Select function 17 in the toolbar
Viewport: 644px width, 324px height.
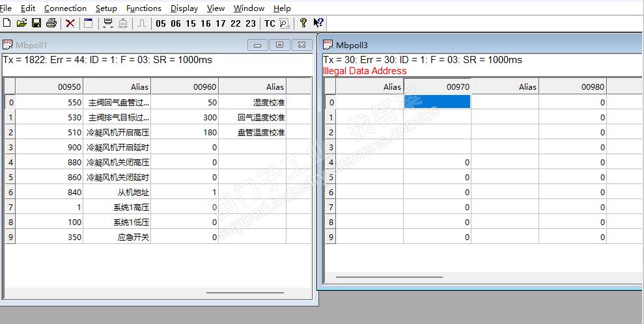[221, 23]
